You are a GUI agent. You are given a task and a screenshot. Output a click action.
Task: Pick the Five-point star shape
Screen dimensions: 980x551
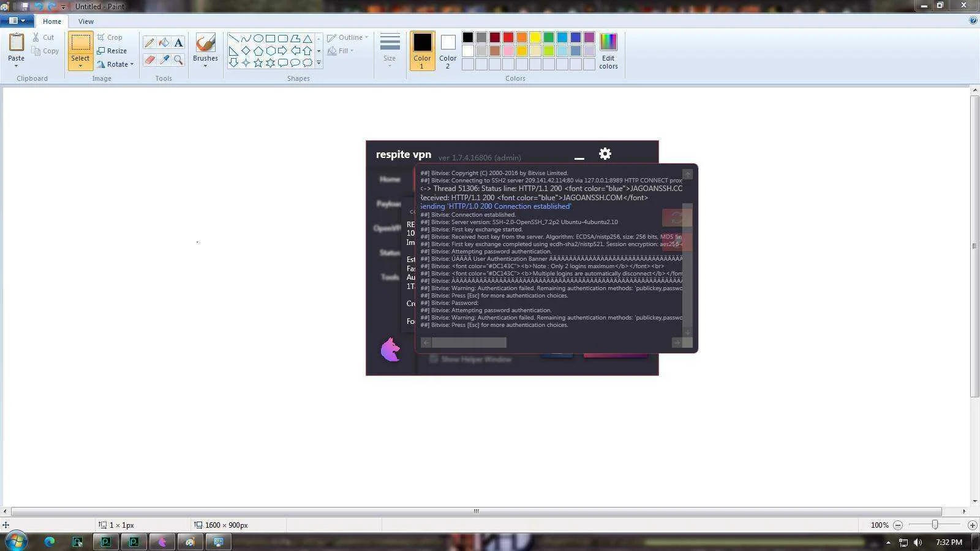258,62
